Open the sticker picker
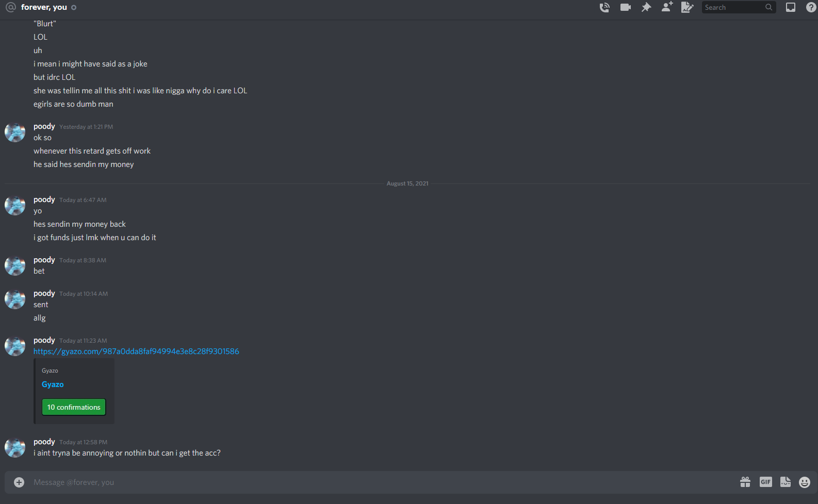Screen dimensions: 818x504 (x=786, y=482)
